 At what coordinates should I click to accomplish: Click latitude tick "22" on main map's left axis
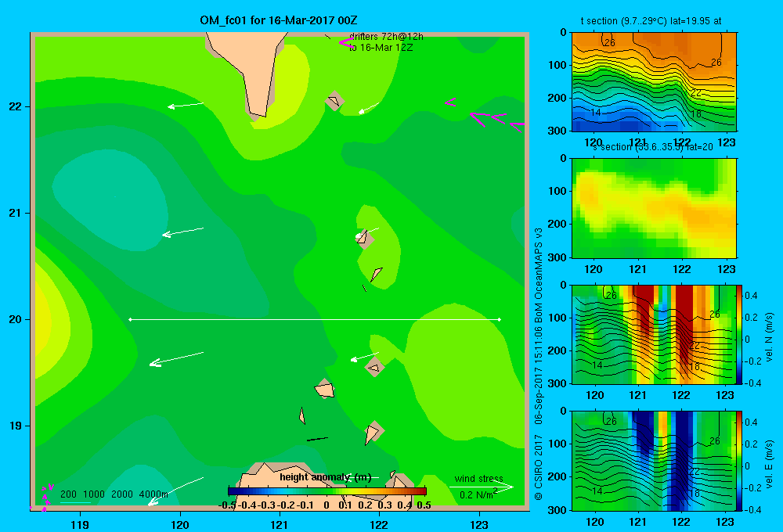tap(16, 107)
